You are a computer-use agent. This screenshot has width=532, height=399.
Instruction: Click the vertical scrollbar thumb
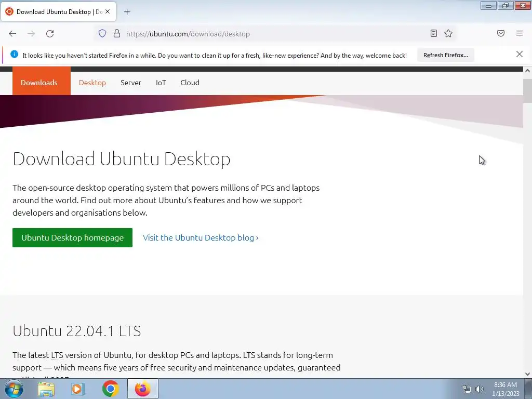coord(527,90)
